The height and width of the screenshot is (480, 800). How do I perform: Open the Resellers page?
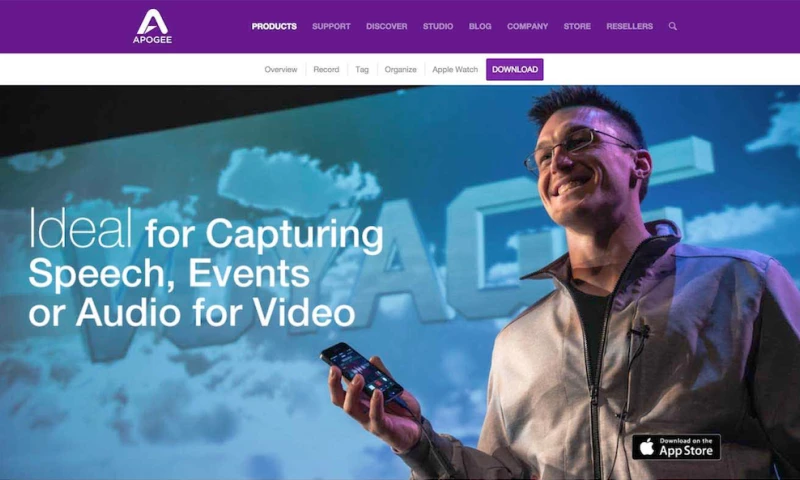tap(630, 26)
